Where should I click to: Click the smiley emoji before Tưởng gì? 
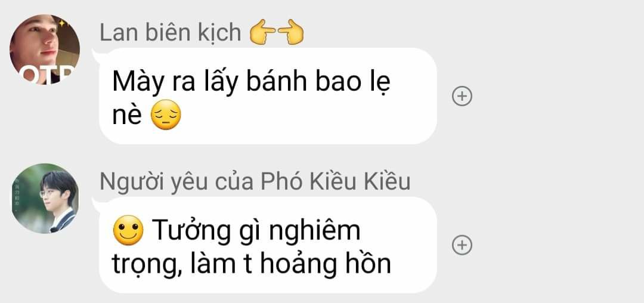point(128,230)
